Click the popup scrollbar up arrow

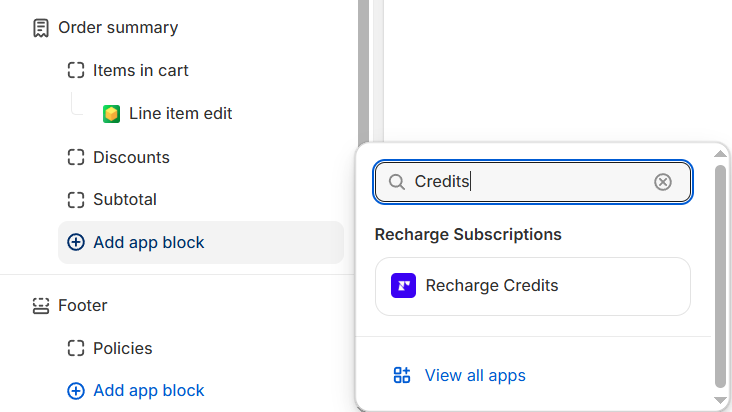pos(720,154)
